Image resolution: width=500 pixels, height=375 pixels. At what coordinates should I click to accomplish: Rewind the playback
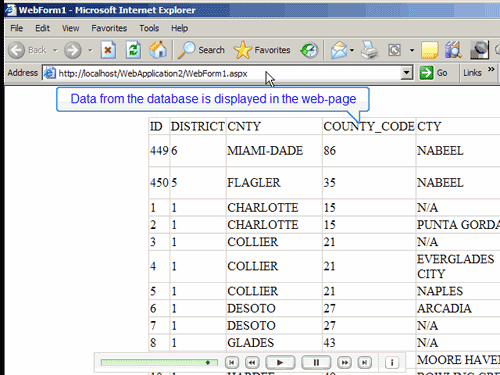pos(252,362)
